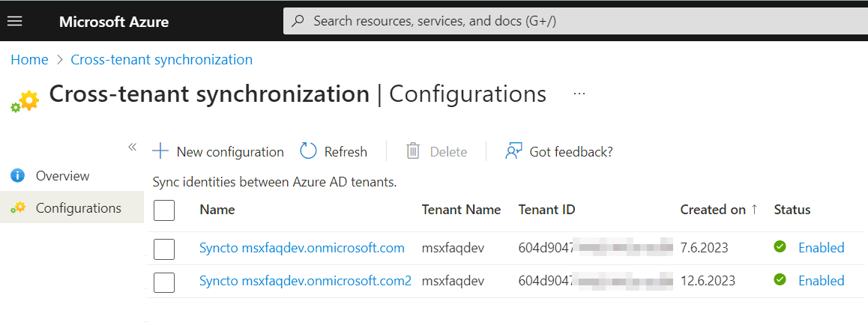This screenshot has height=325, width=868.
Task: Open Syncto msxfaqdev.onmicrosoft.com configuration
Action: point(301,248)
